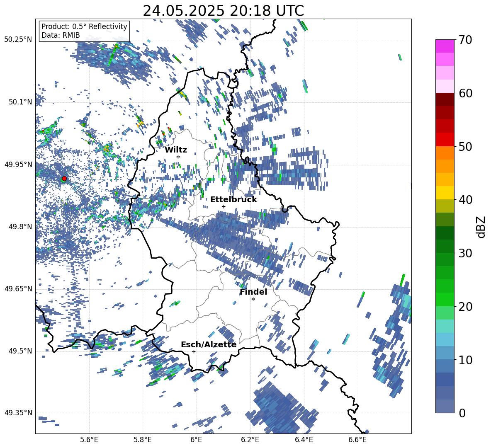
Task: Click the bright green colorbar swatch above 20
Action: pos(445,299)
